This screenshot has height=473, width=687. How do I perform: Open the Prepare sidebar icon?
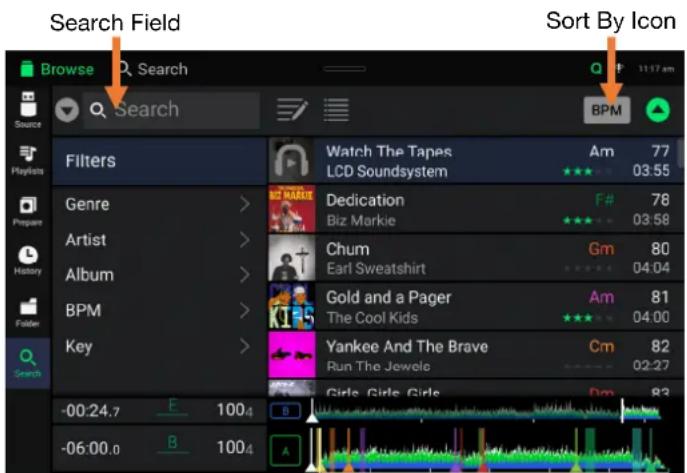click(28, 211)
